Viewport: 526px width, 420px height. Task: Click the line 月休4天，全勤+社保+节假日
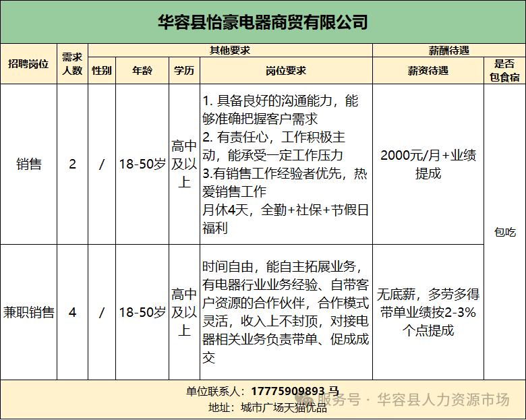[x=285, y=210]
